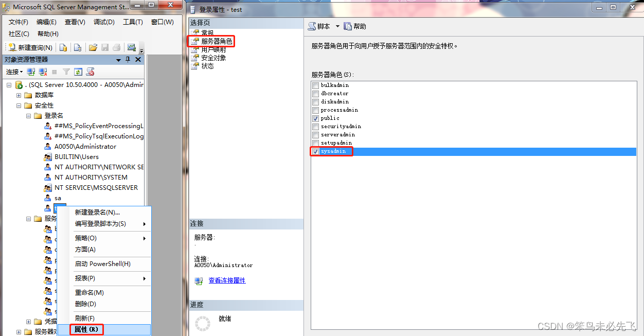Enable the diskadmin server role checkbox

point(315,102)
